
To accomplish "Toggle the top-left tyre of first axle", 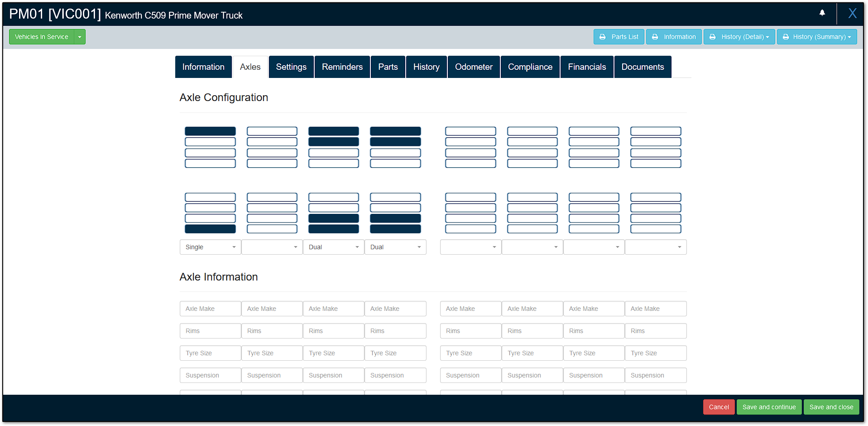I will [210, 131].
